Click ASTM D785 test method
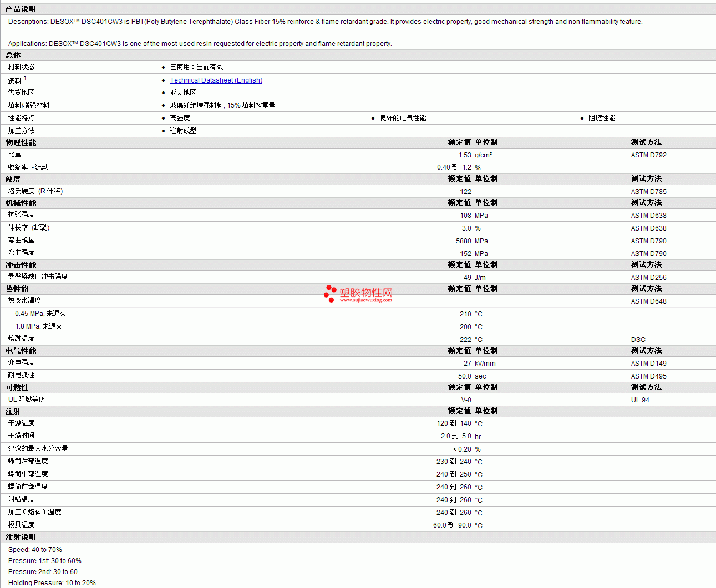The height and width of the screenshot is (588, 716). [x=648, y=192]
